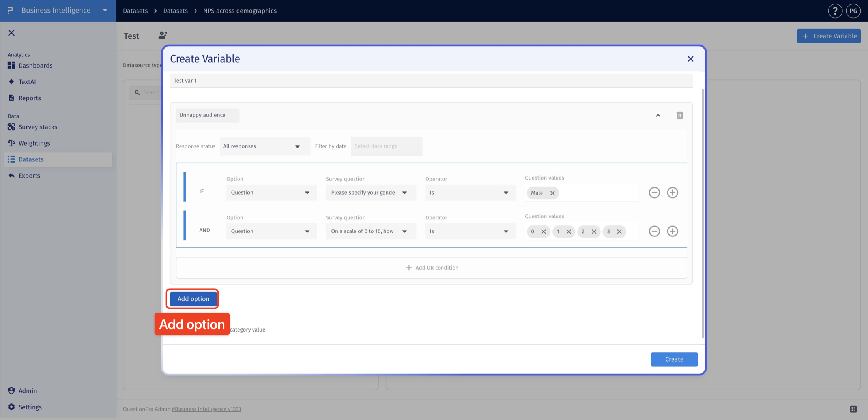Remove the value 3 chip
The height and width of the screenshot is (420, 868).
pyautogui.click(x=619, y=232)
